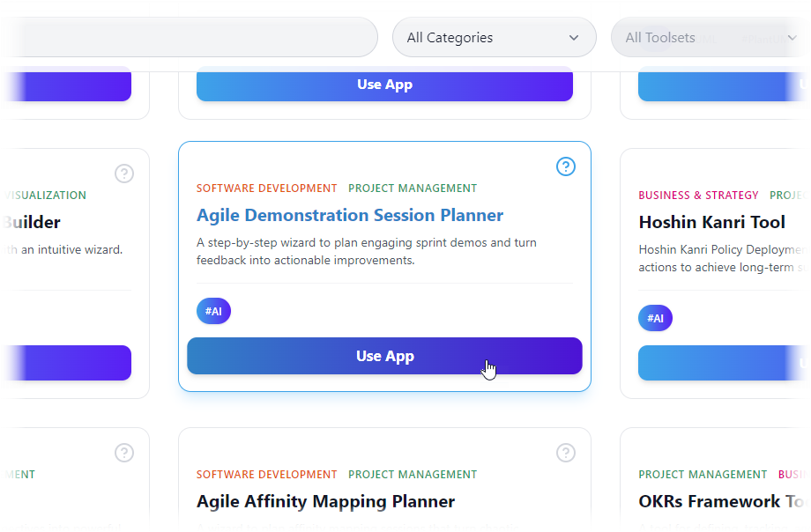Click Use App on Agile Demonstration Session Planner

(x=384, y=356)
